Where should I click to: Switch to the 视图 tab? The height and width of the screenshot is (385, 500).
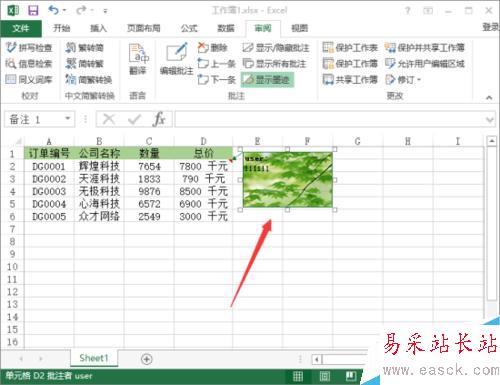(x=299, y=28)
